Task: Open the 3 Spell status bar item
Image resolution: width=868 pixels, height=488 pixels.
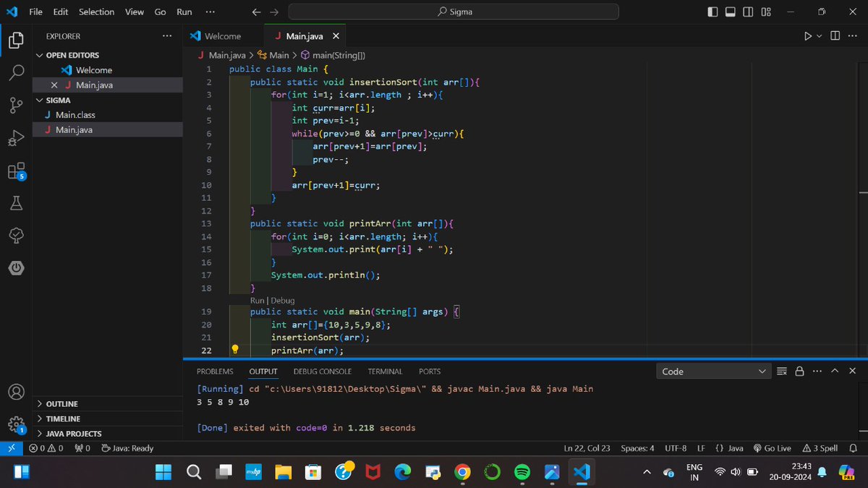Action: pos(820,448)
